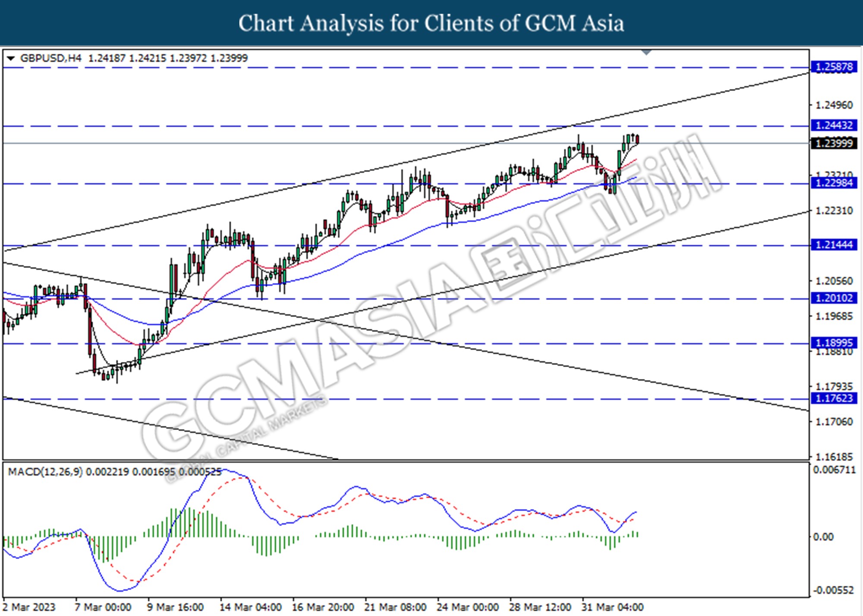Click the 16 Mar 20:00 time label
The height and width of the screenshot is (616, 863).
[x=323, y=607]
